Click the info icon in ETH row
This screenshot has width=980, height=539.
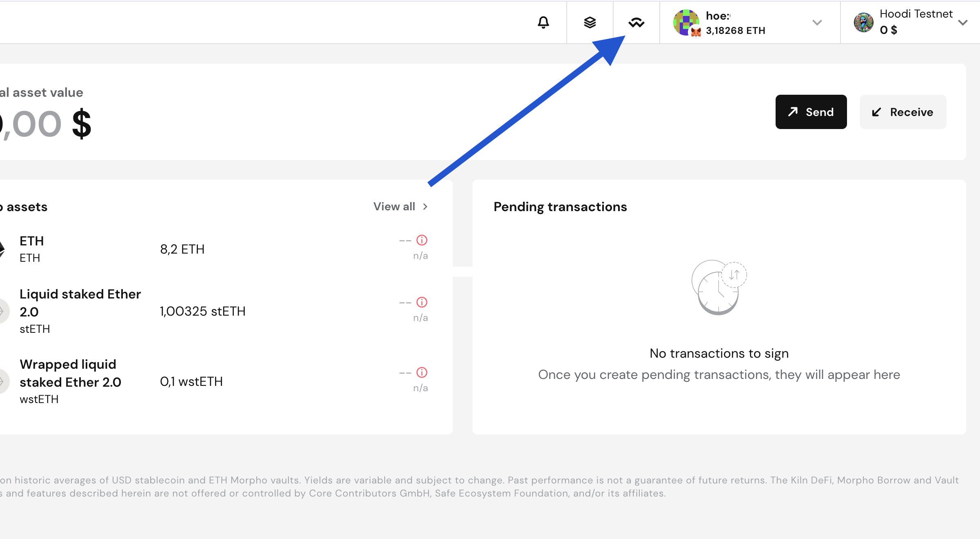(421, 241)
